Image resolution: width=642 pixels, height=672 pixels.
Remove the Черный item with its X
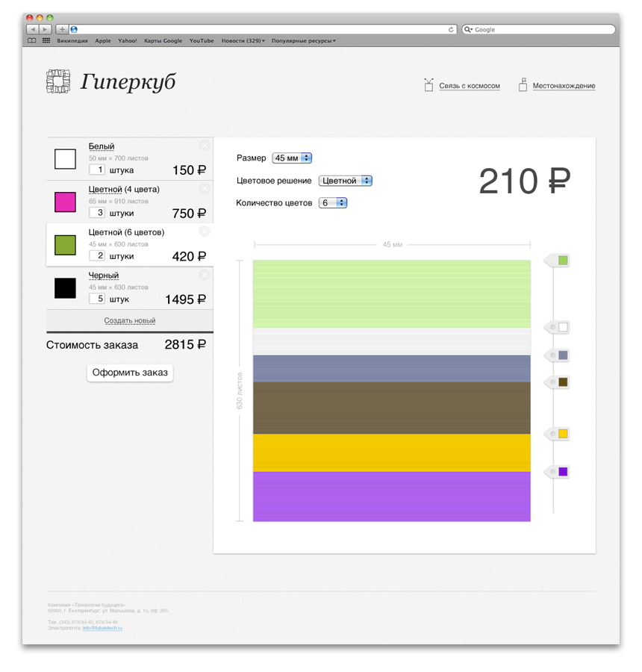click(205, 274)
